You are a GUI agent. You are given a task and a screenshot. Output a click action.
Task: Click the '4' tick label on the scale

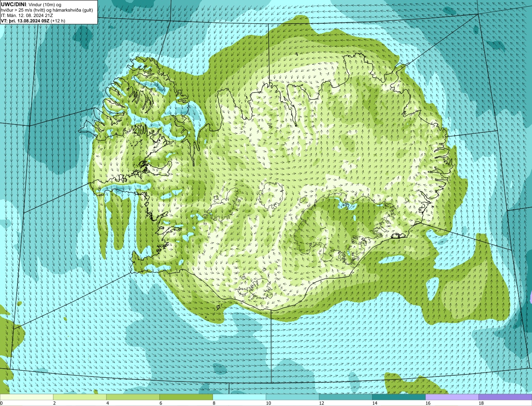click(108, 403)
